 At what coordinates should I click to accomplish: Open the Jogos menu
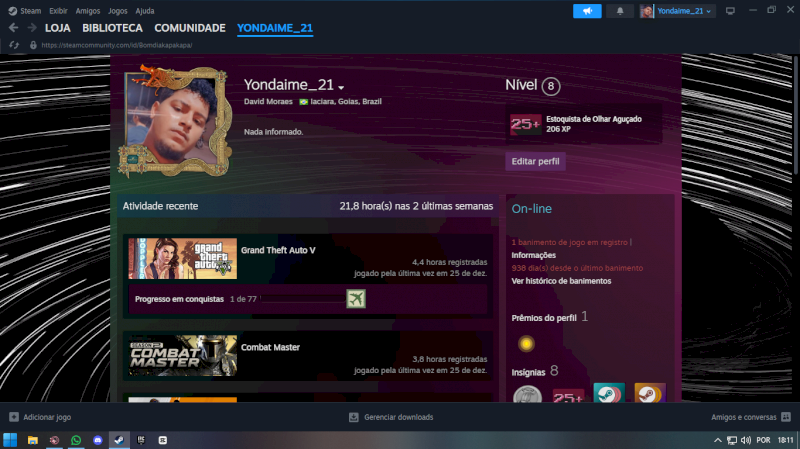pos(118,11)
